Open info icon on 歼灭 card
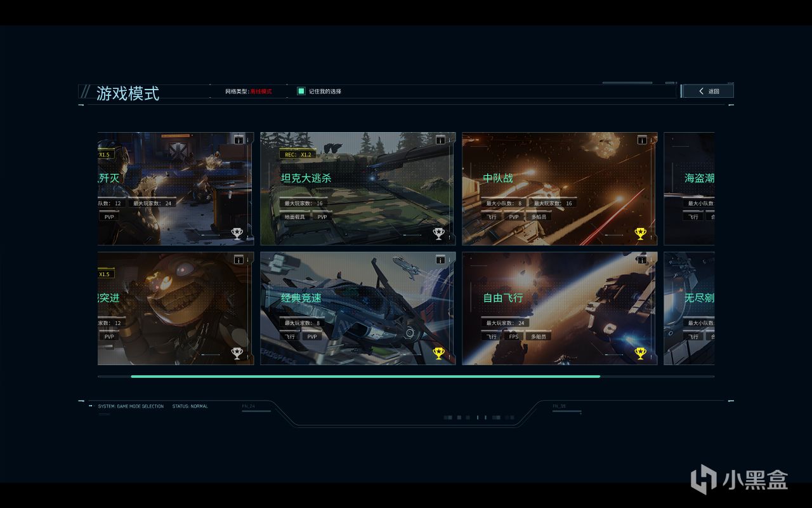Viewport: 812px width, 508px height. 239,140
